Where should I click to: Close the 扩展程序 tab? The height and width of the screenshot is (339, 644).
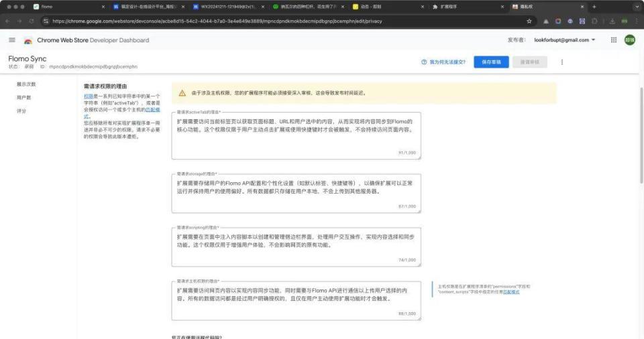(502, 7)
